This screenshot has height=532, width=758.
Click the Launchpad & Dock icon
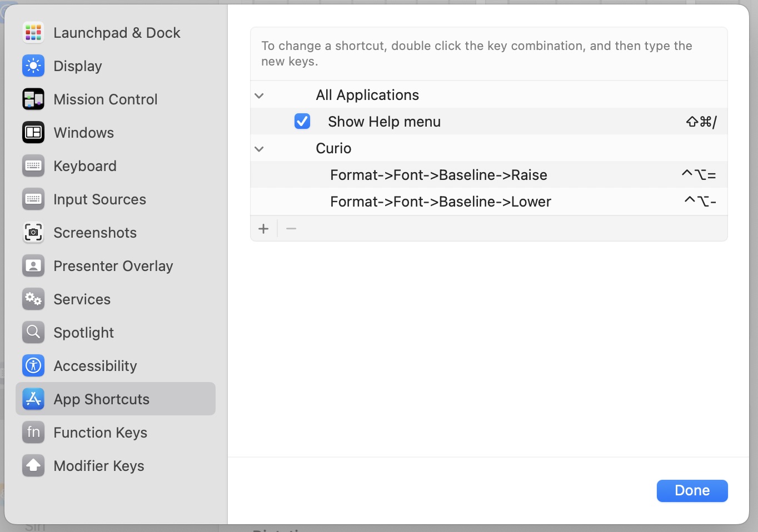coord(33,33)
